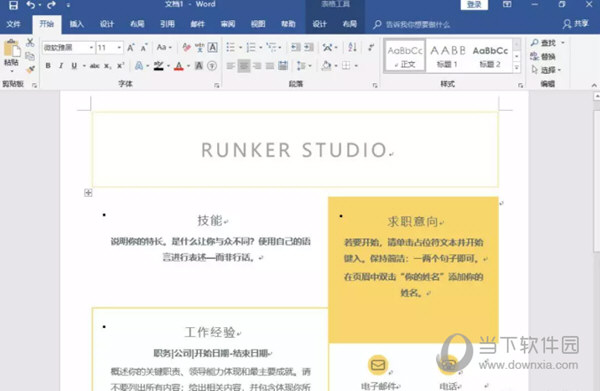Expand the styles gallery more arrow

point(517,68)
